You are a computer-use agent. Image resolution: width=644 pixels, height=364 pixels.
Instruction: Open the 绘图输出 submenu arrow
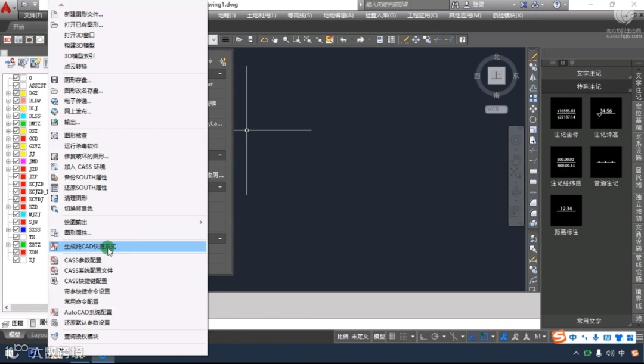point(200,222)
